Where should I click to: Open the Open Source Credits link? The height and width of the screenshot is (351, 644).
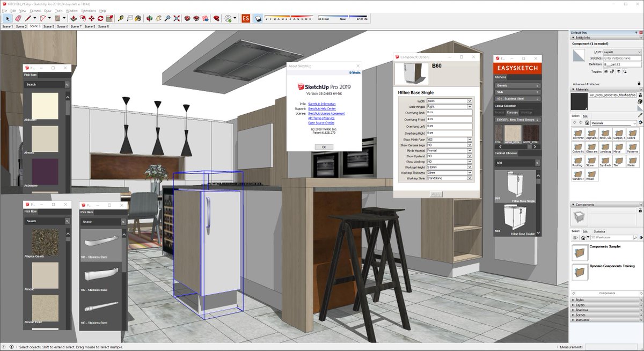[321, 123]
